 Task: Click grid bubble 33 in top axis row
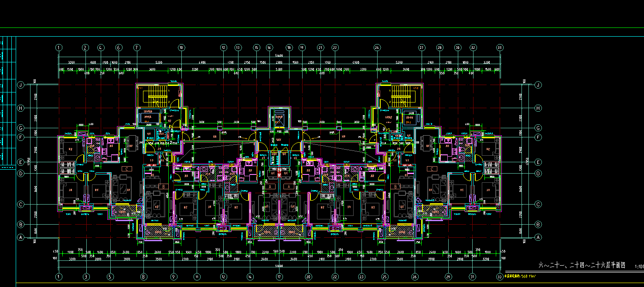[x=500, y=48]
